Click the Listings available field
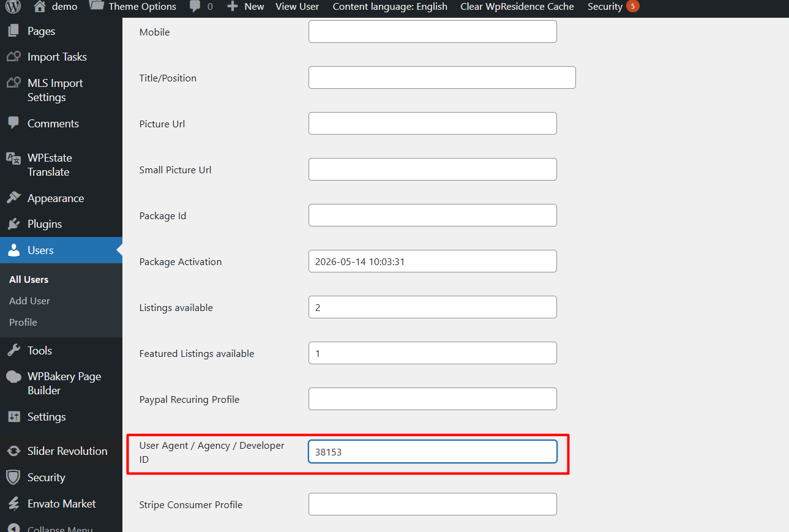Screen dimensions: 789x532 433,307
